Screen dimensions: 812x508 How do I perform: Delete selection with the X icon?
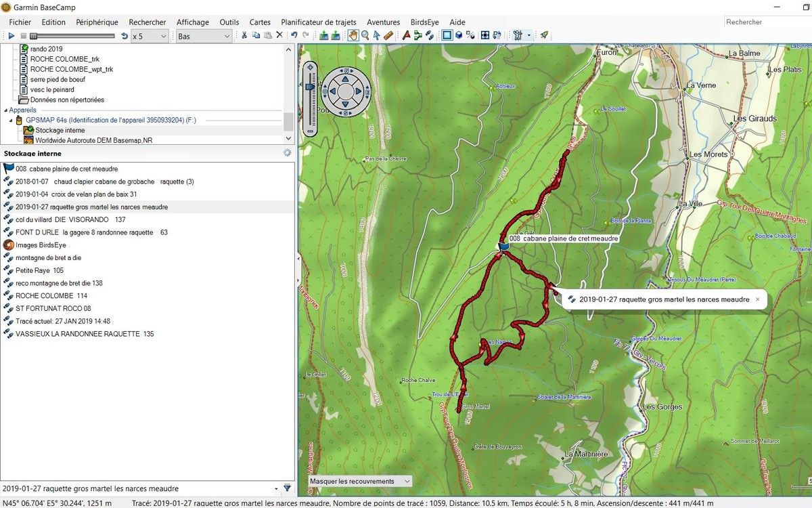pyautogui.click(x=279, y=35)
